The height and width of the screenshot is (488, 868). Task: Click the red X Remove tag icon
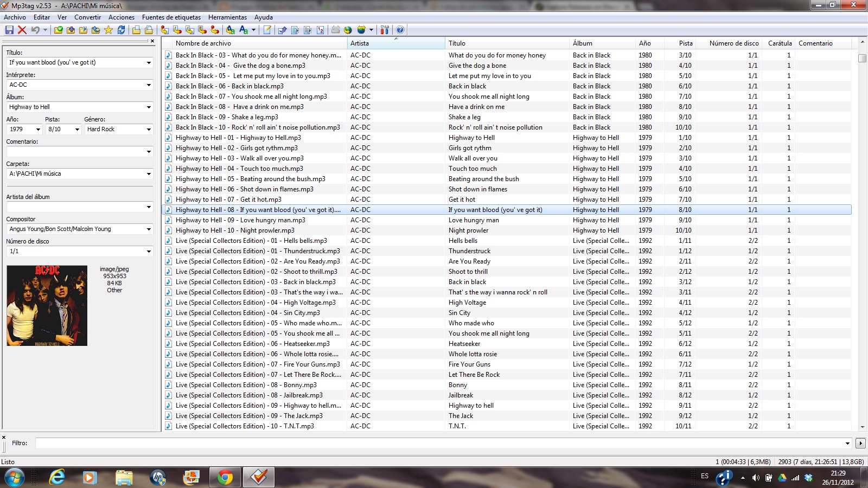coord(22,30)
